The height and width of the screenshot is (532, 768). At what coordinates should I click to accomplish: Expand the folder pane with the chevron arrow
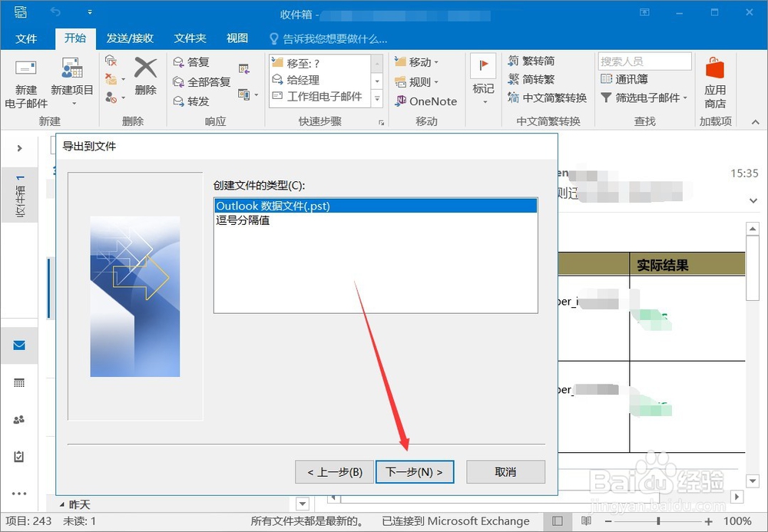[x=20, y=148]
